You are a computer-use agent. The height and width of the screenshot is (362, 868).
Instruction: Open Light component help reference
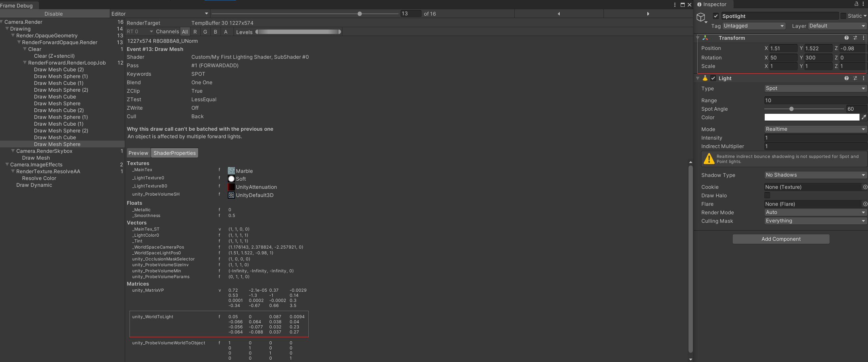(847, 78)
